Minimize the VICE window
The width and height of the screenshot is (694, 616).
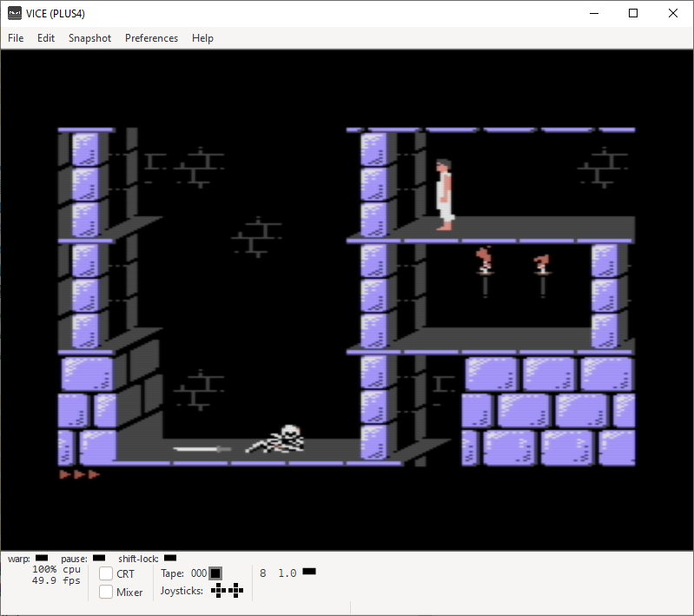(x=594, y=13)
